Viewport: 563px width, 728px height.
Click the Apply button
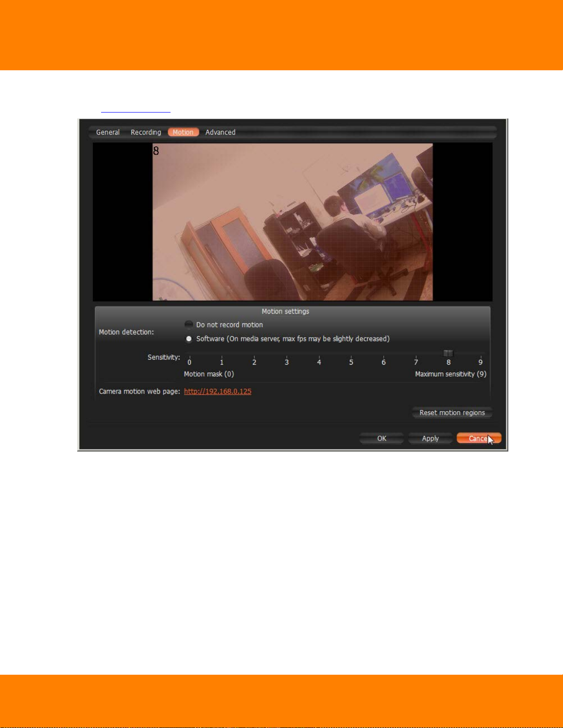[x=430, y=438]
